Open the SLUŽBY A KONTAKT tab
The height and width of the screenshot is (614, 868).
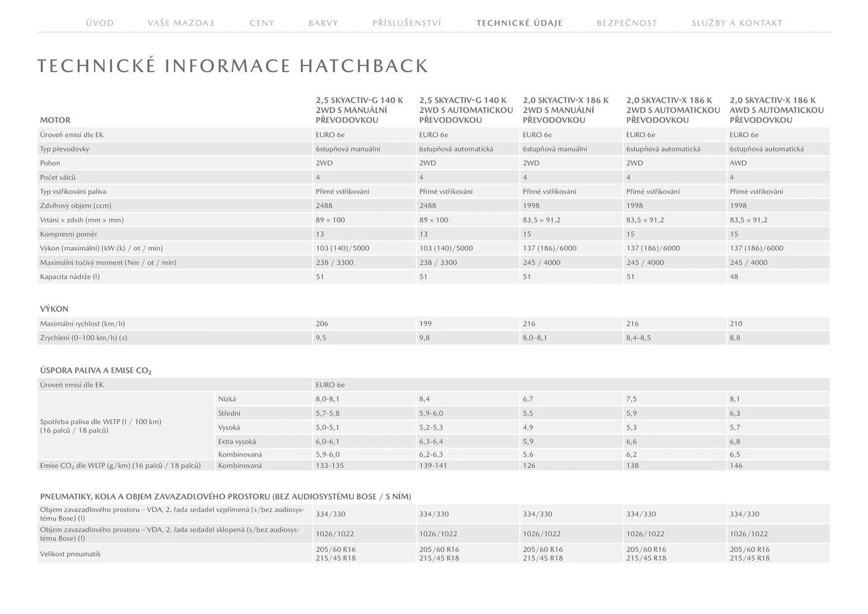[x=737, y=23]
